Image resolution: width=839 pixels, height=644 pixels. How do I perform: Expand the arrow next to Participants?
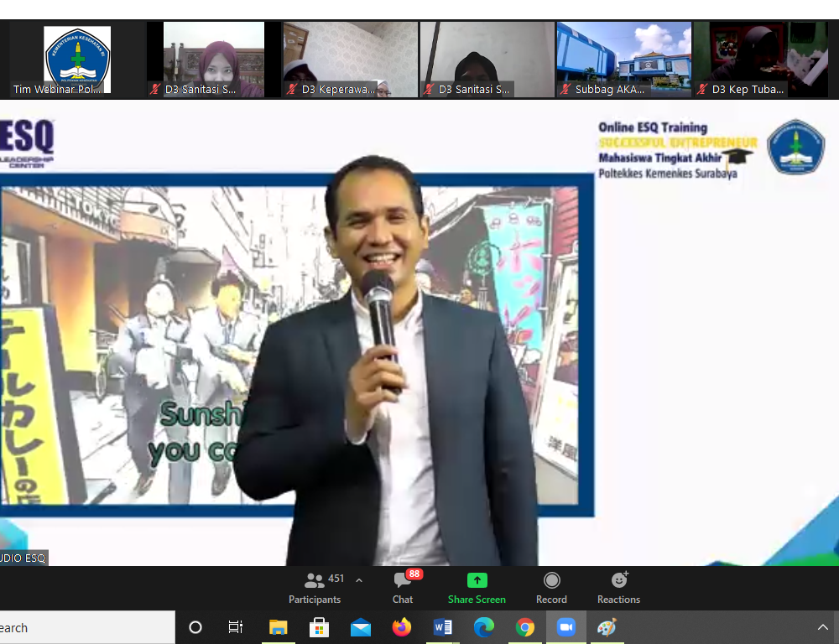pos(359,580)
